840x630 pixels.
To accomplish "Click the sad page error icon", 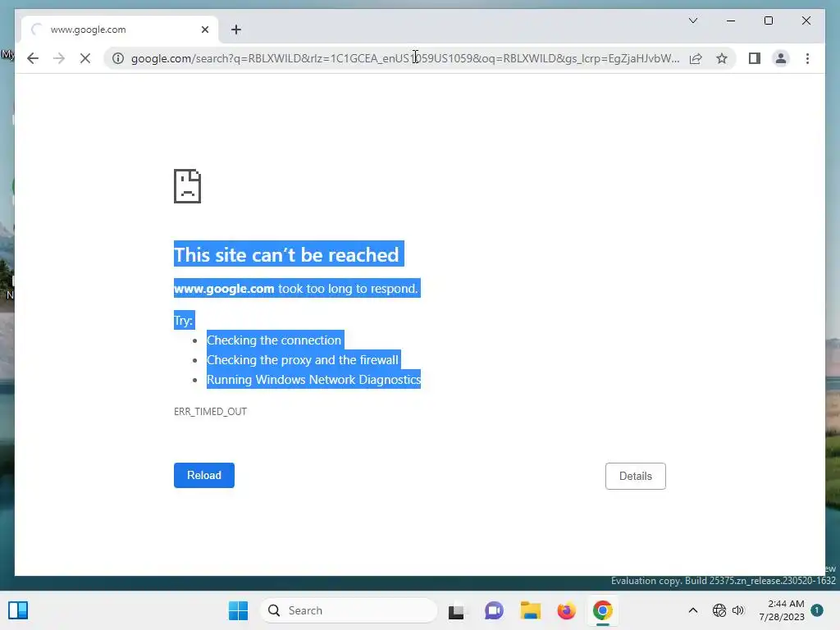I will [188, 186].
